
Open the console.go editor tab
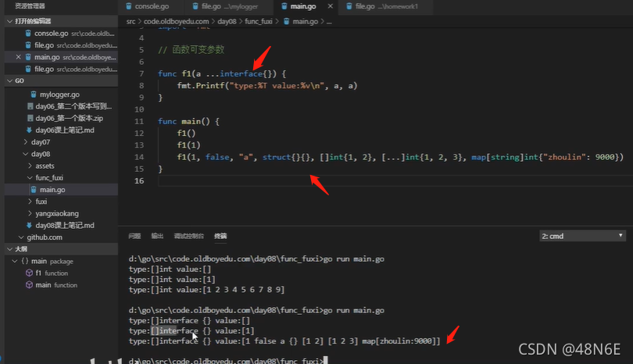(151, 6)
